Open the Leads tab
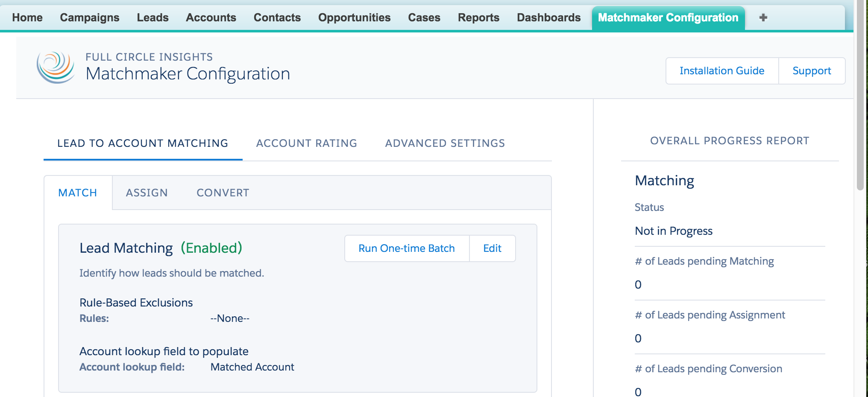 point(153,18)
